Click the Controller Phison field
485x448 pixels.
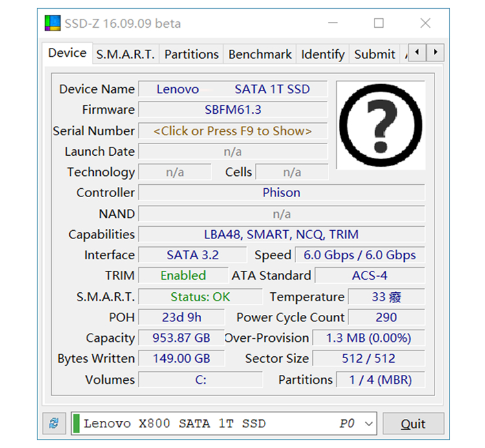(x=281, y=193)
